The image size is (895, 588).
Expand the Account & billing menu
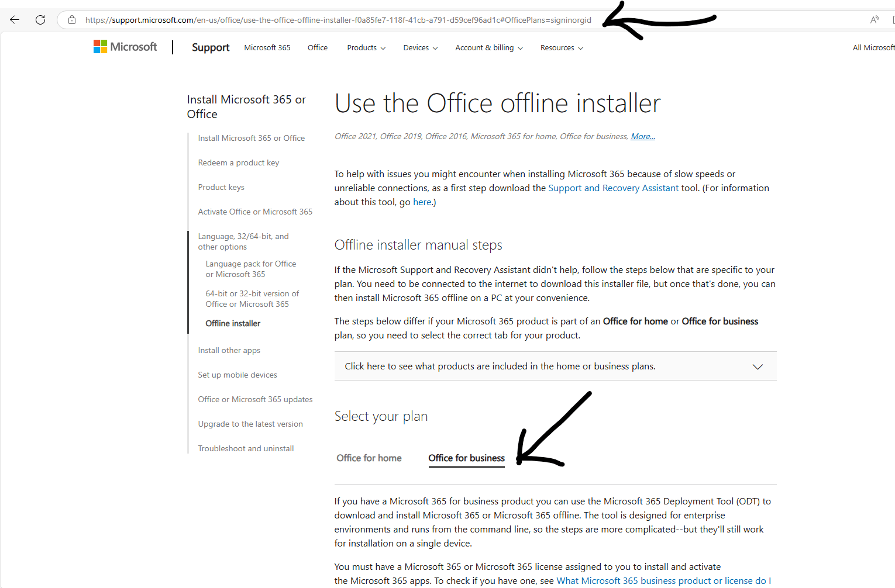pyautogui.click(x=488, y=47)
